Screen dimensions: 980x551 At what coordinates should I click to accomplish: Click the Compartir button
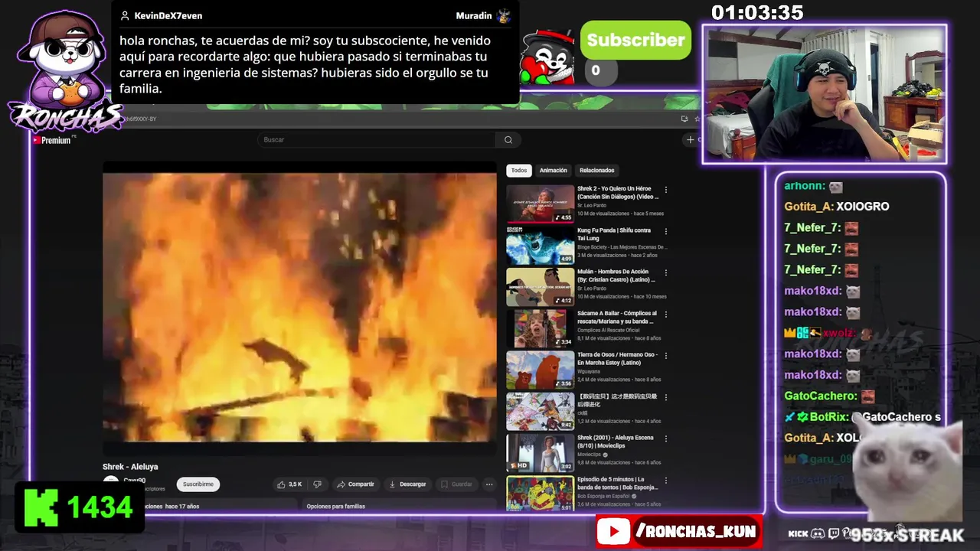click(x=355, y=484)
